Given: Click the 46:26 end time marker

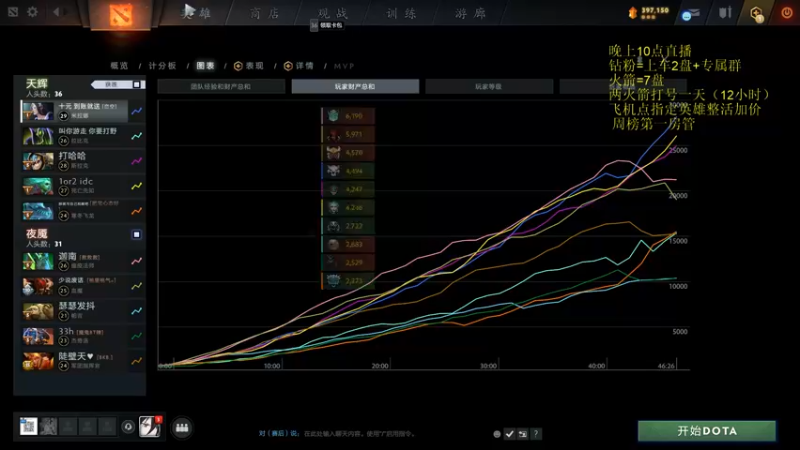Looking at the screenshot, I should (x=666, y=366).
